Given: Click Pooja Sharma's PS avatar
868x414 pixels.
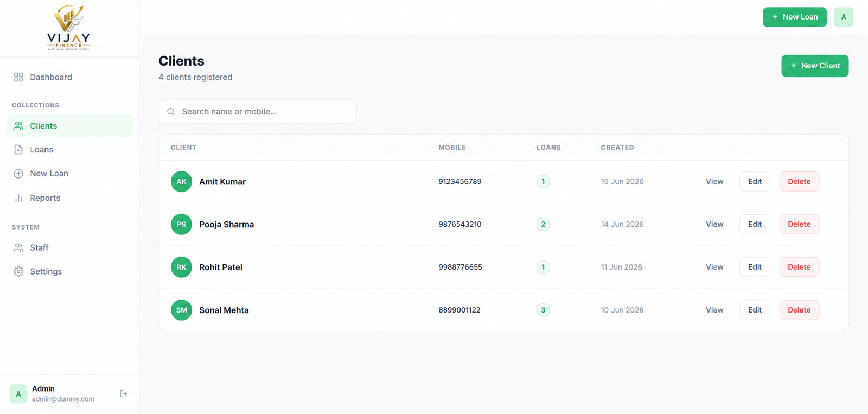Looking at the screenshot, I should pyautogui.click(x=181, y=224).
